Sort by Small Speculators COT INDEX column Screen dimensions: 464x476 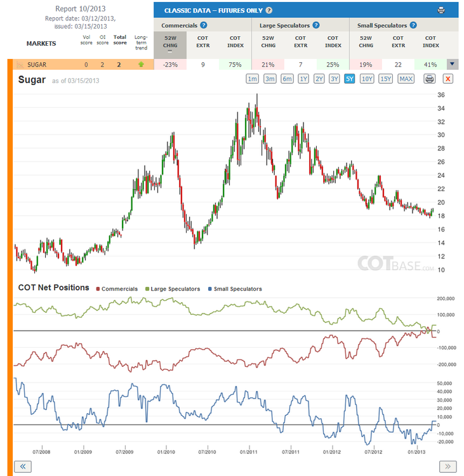tap(430, 42)
